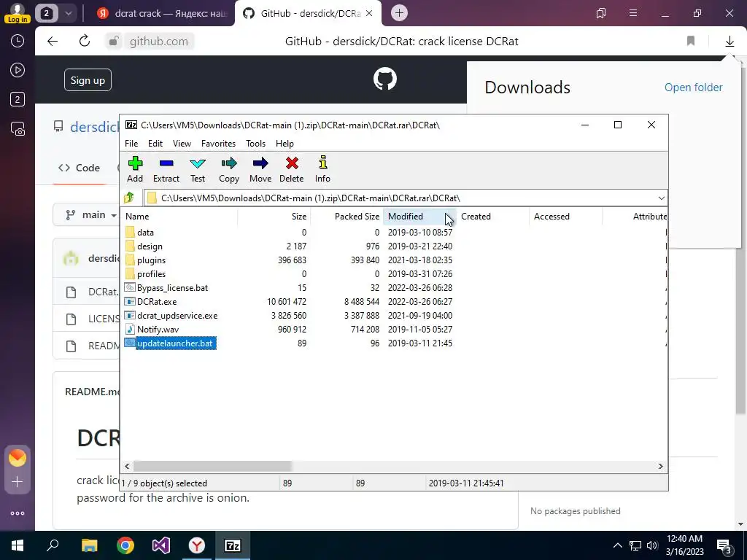The width and height of the screenshot is (747, 560).
Task: Click the play circle icon in browser sidebar
Action: click(18, 70)
